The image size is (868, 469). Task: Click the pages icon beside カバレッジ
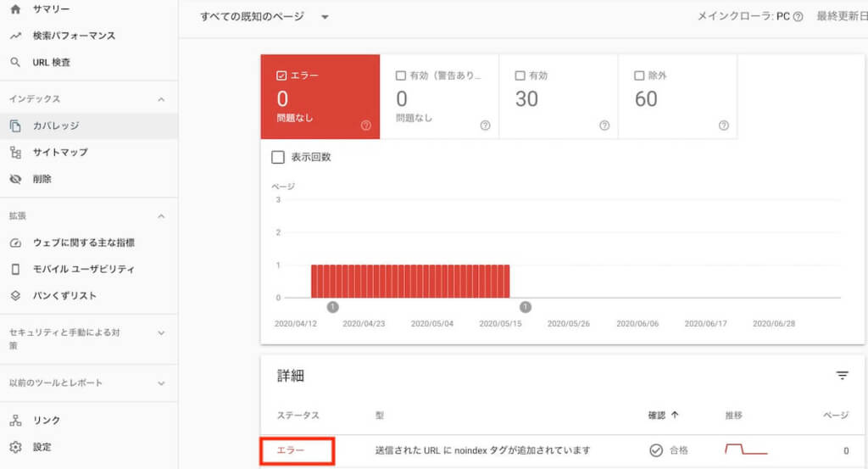point(15,126)
